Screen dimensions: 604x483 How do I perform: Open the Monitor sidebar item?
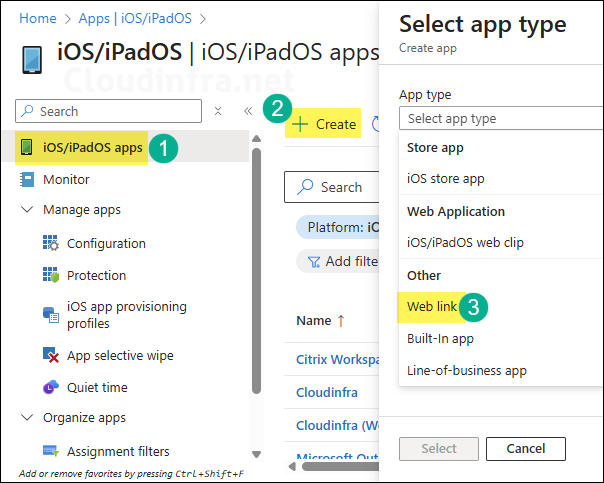(126, 179)
